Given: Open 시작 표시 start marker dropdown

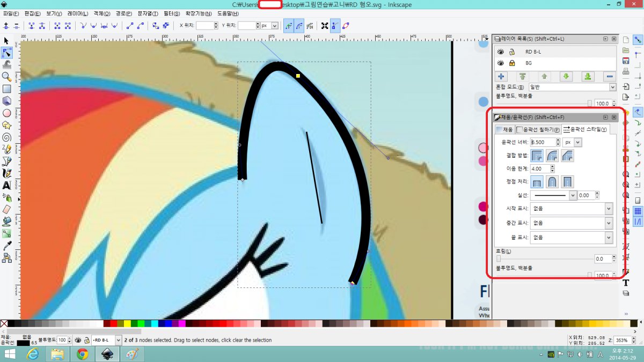Looking at the screenshot, I should [572, 209].
